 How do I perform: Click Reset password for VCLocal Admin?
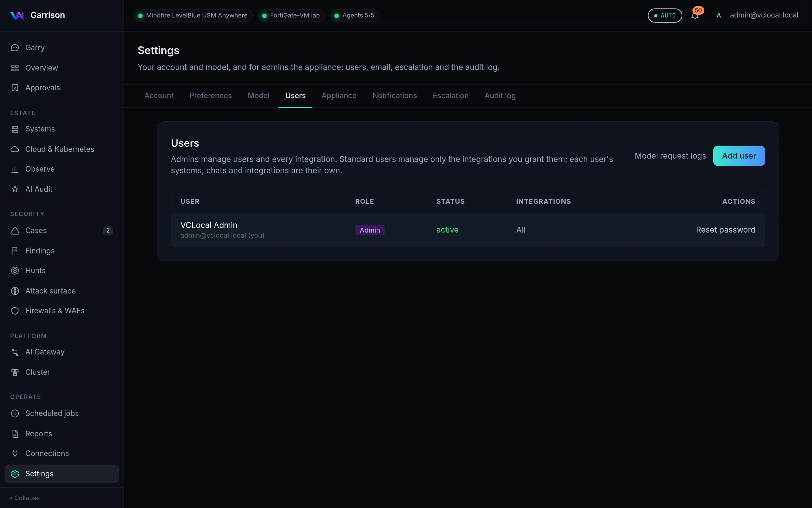(725, 230)
